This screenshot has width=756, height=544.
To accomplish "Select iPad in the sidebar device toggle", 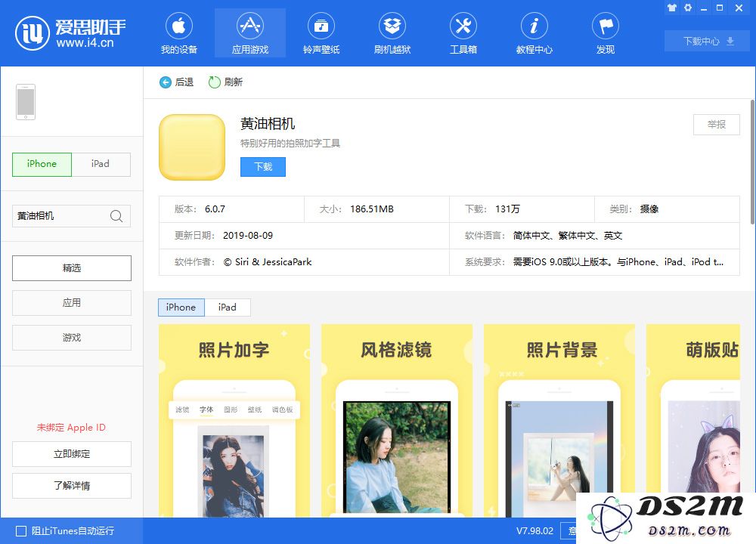I will tap(101, 164).
